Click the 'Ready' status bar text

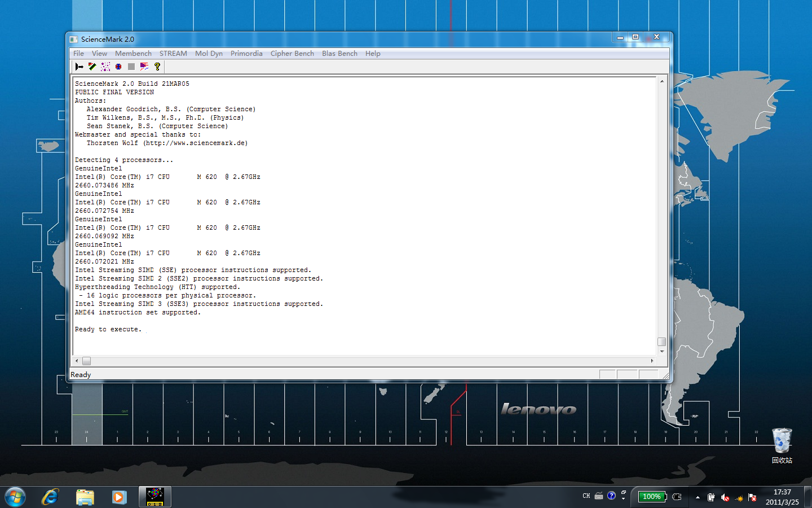coord(81,375)
